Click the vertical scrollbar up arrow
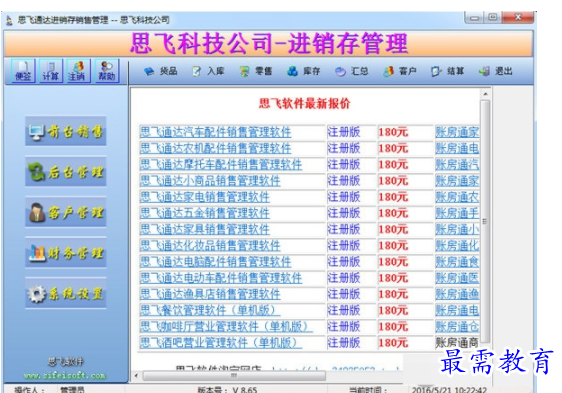Viewport: 562px width, 393px height. tap(485, 94)
